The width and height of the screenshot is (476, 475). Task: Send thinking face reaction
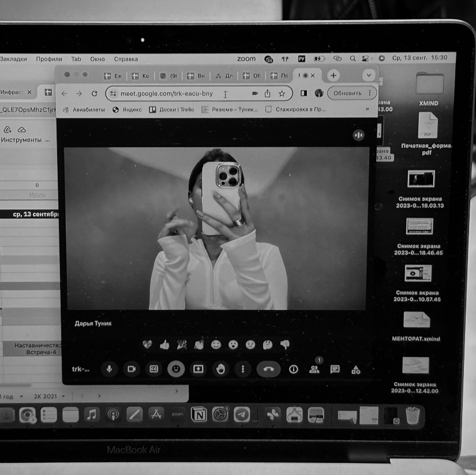pyautogui.click(x=268, y=345)
